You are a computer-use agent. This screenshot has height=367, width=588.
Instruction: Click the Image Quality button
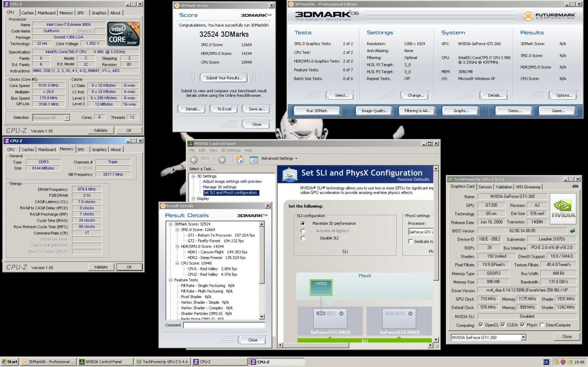coord(374,111)
